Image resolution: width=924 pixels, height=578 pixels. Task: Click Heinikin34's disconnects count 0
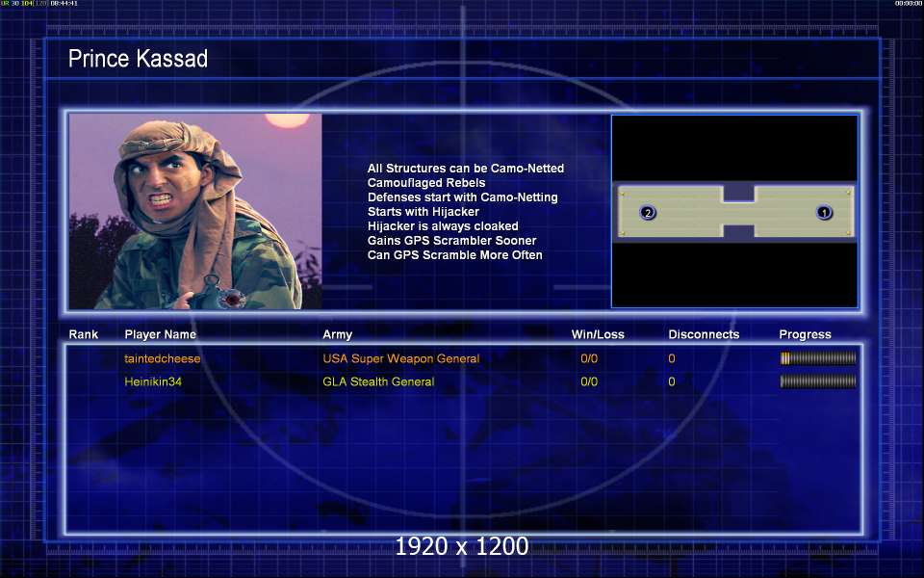(671, 381)
